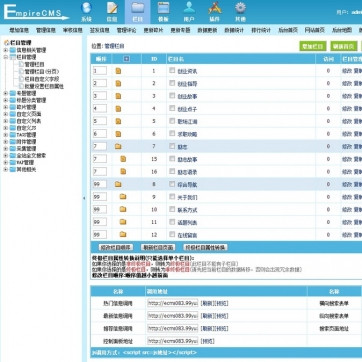
Task: Click the home icon beside 栏目管理 tree root
Action: [x=6, y=43]
